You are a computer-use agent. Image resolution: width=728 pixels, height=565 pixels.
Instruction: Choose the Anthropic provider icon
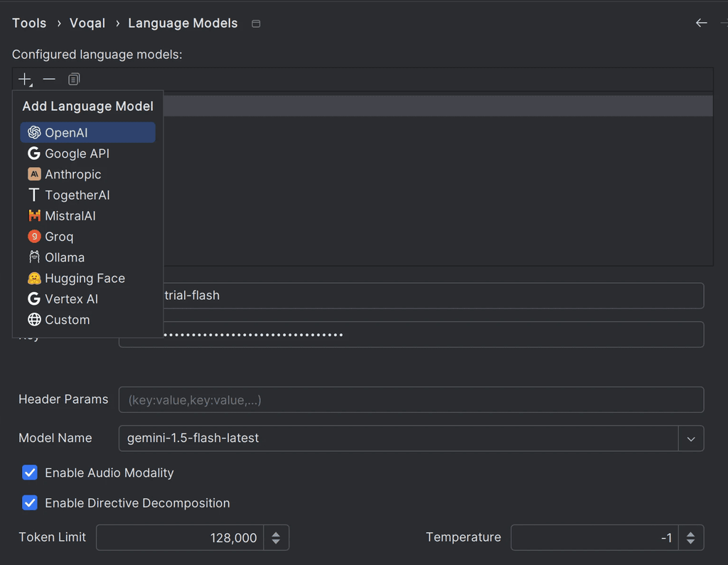(71, 174)
